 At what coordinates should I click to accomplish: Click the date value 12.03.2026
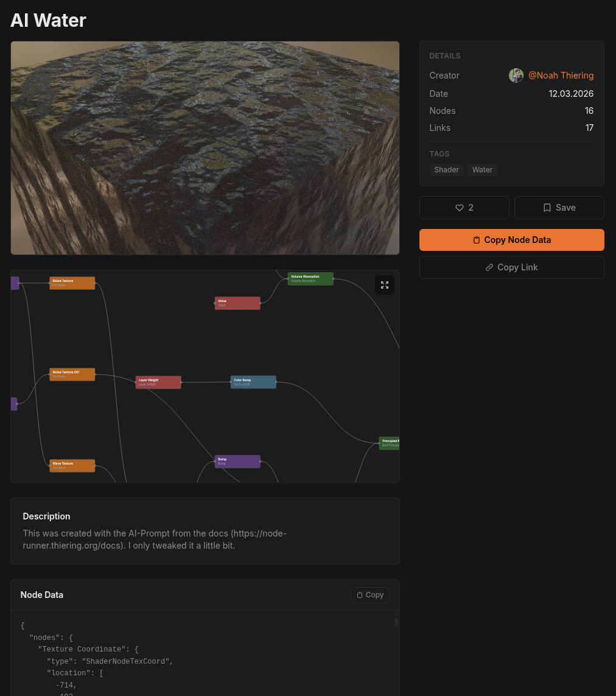click(571, 94)
